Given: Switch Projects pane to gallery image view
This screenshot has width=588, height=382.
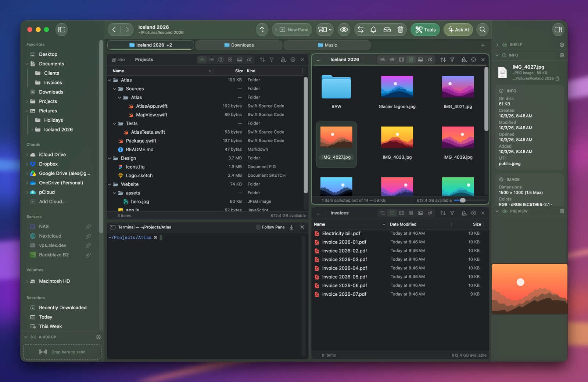Looking at the screenshot, I should pyautogui.click(x=240, y=60).
